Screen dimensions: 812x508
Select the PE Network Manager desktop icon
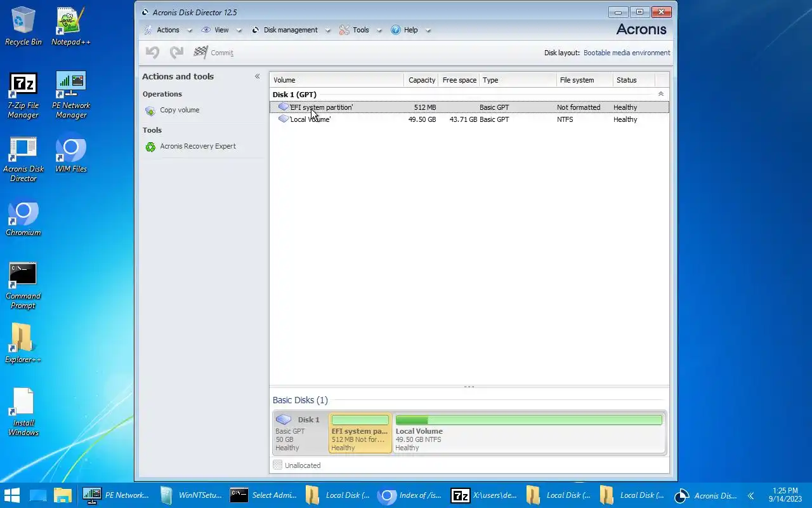tap(71, 95)
